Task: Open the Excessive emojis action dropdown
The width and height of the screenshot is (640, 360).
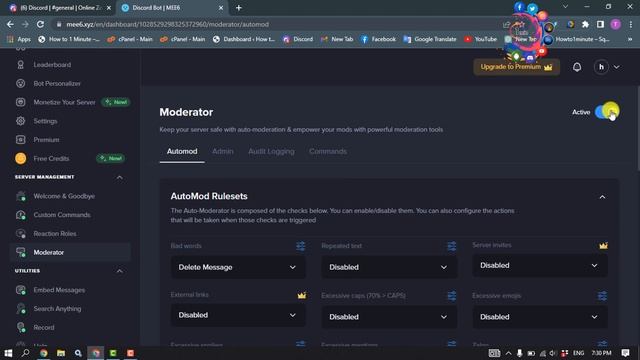Action: point(540,317)
